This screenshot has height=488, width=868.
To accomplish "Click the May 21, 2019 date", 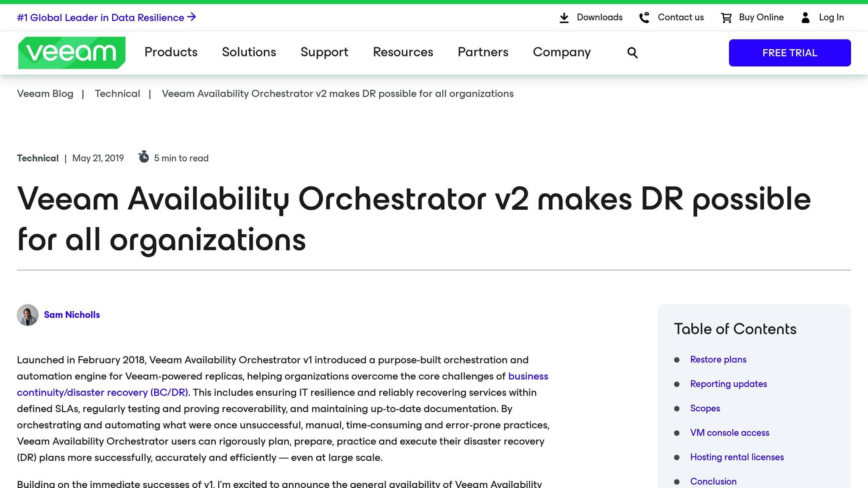I will pyautogui.click(x=98, y=158).
